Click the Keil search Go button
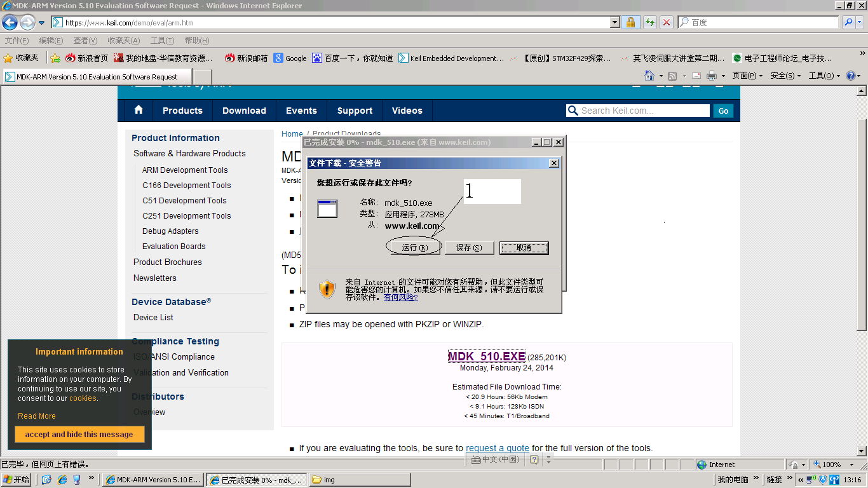 pos(723,111)
